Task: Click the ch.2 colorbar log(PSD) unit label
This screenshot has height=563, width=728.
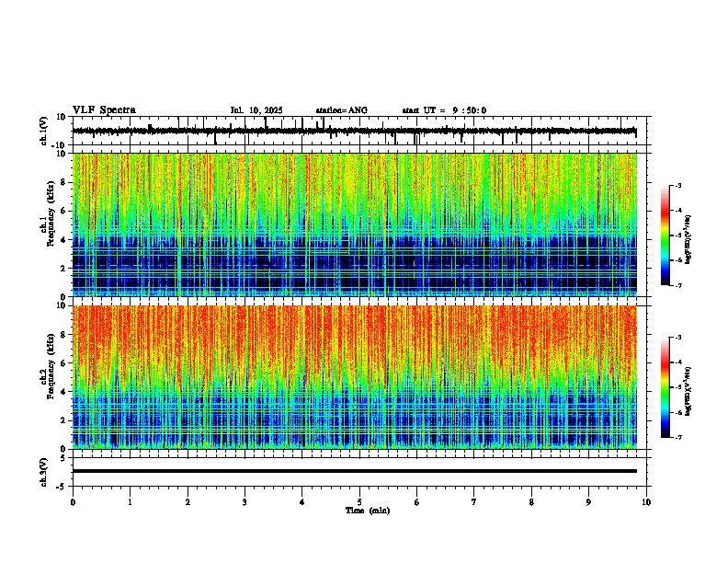Action: pos(688,391)
